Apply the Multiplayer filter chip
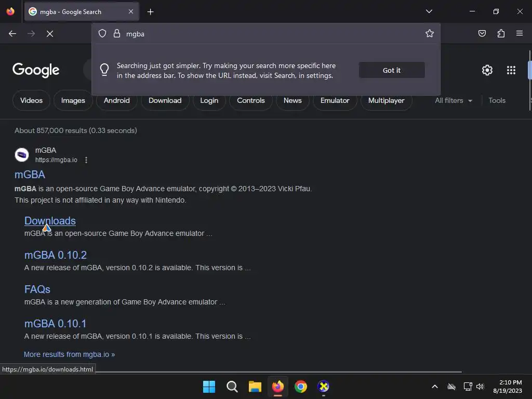Image resolution: width=532 pixels, height=399 pixels. point(386,100)
